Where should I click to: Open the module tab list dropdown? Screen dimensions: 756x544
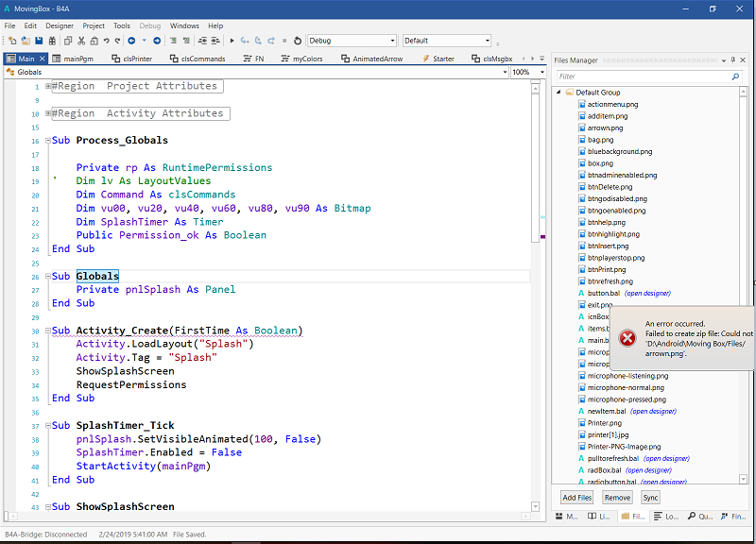pos(541,59)
